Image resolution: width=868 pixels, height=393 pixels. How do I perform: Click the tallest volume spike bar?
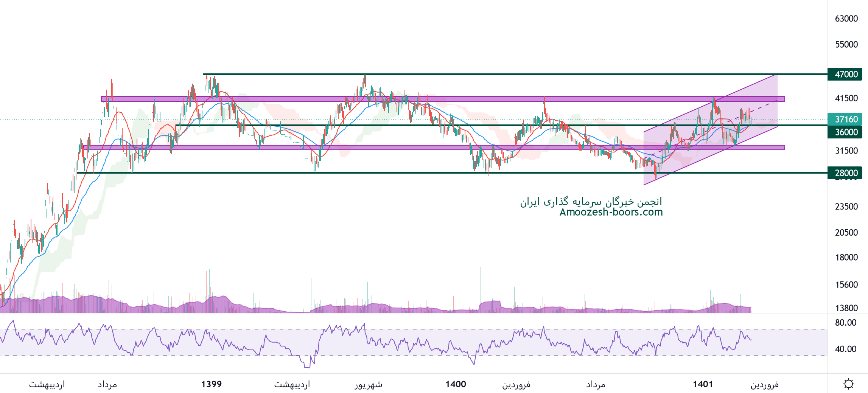pos(480,257)
